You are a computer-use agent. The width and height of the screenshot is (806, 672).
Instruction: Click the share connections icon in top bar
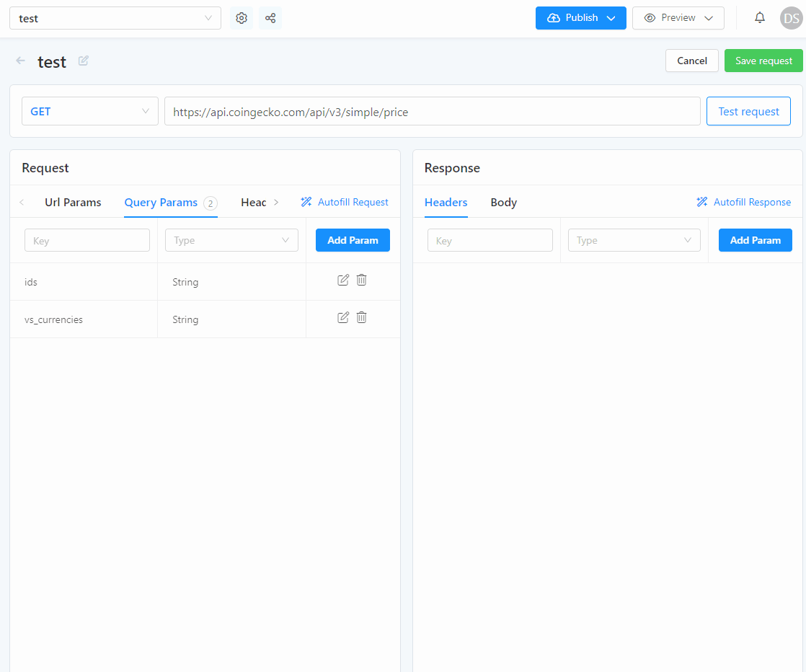[x=270, y=18]
